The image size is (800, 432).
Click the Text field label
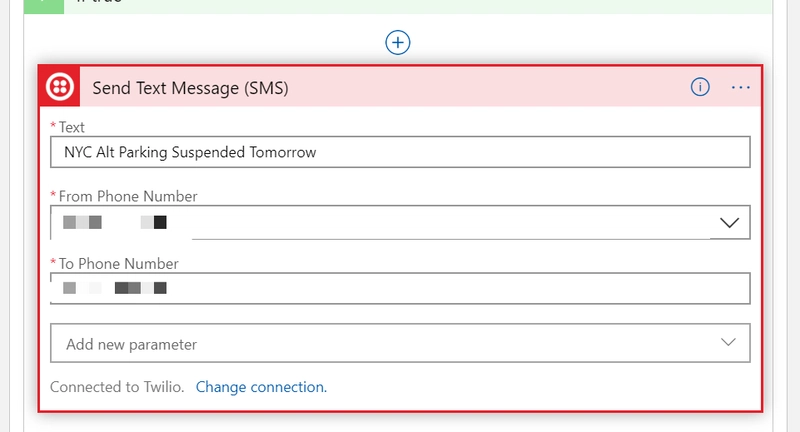72,127
